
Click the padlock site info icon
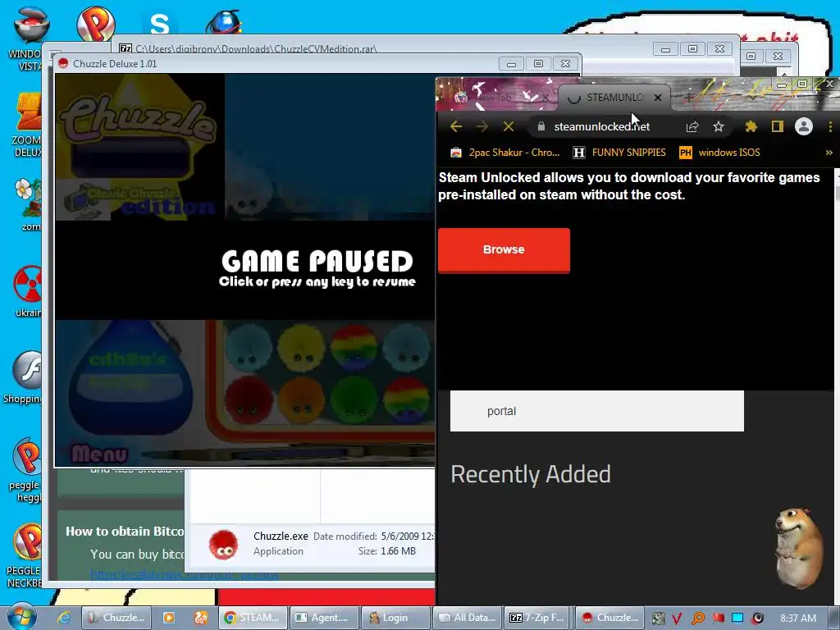coord(541,126)
